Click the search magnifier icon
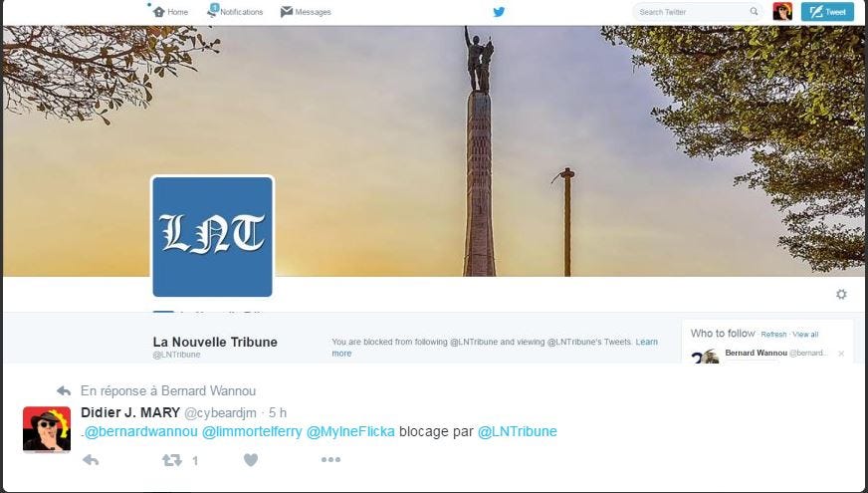The height and width of the screenshot is (493, 868). coord(754,11)
